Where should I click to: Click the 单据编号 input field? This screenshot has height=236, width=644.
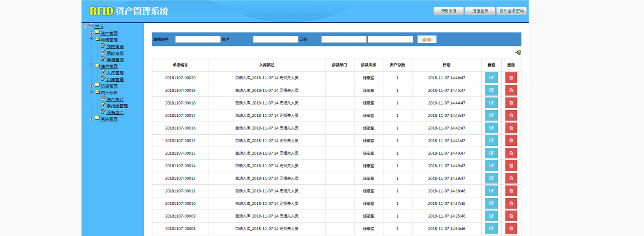coord(198,39)
